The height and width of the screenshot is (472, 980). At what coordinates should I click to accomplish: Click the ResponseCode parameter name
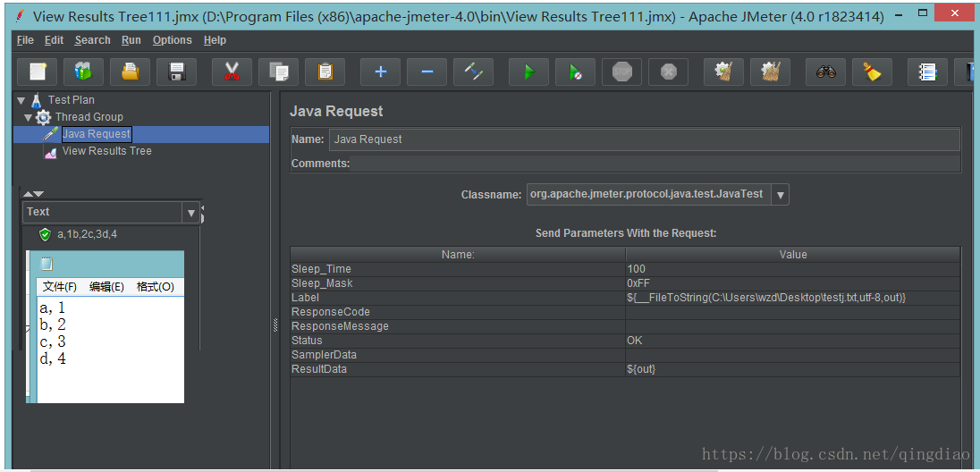(x=331, y=312)
